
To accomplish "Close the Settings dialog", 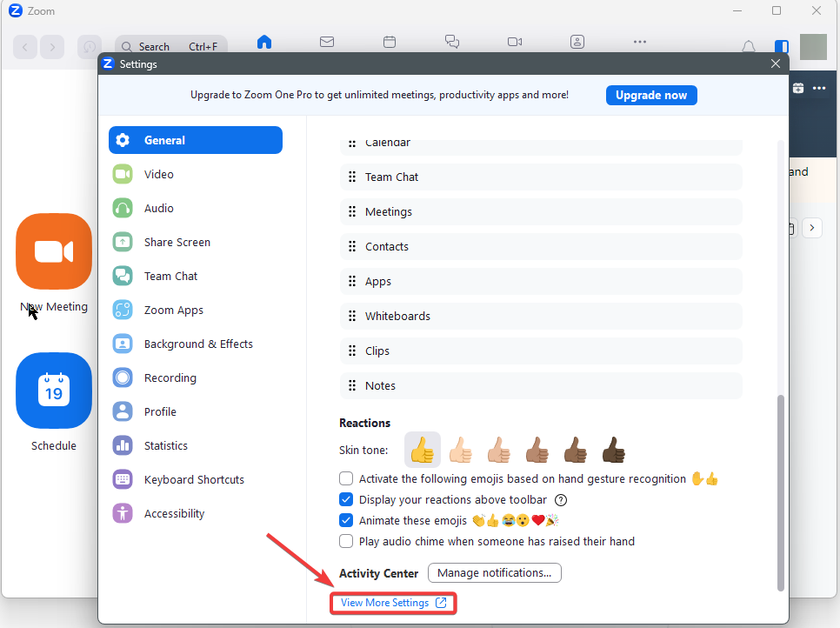I will click(x=775, y=63).
